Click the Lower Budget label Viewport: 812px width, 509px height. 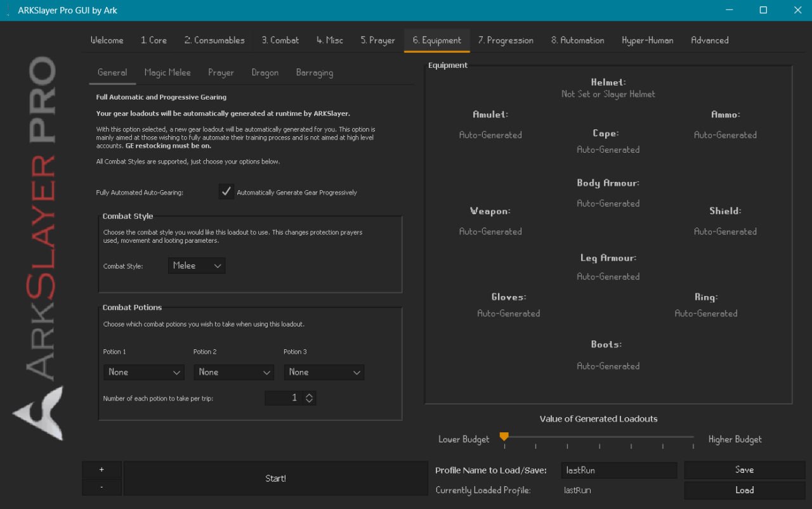pos(464,439)
